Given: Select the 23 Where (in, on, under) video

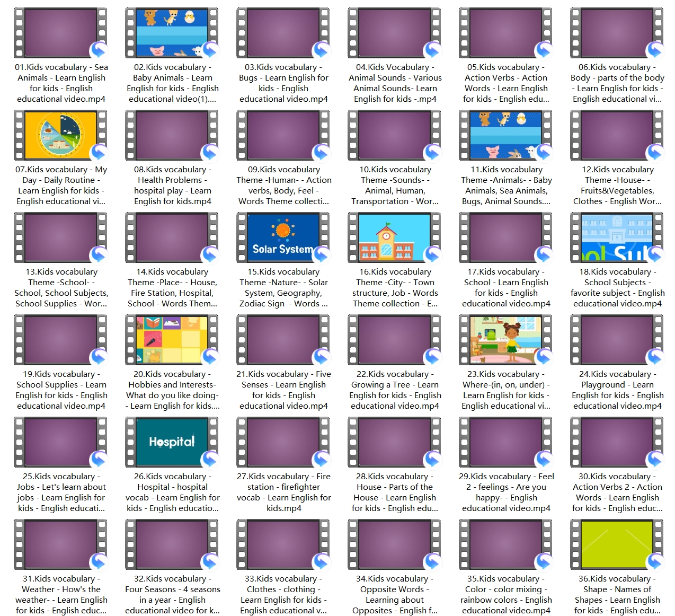Looking at the screenshot, I should (505, 340).
